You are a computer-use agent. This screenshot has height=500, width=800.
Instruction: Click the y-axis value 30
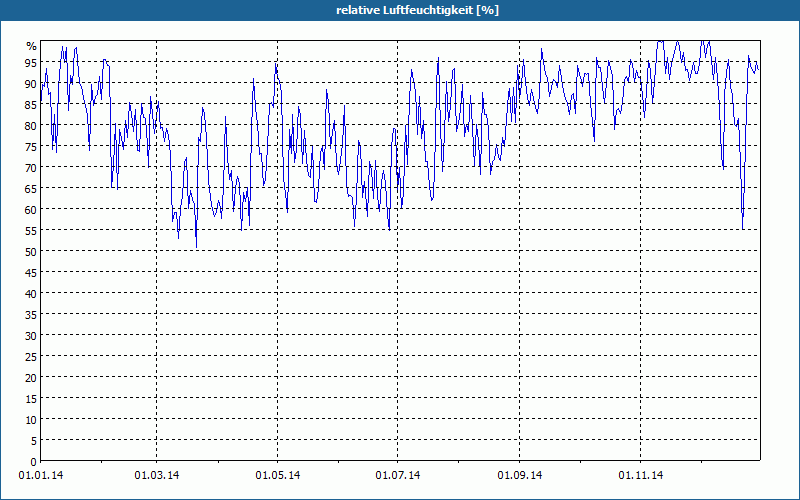pos(31,336)
